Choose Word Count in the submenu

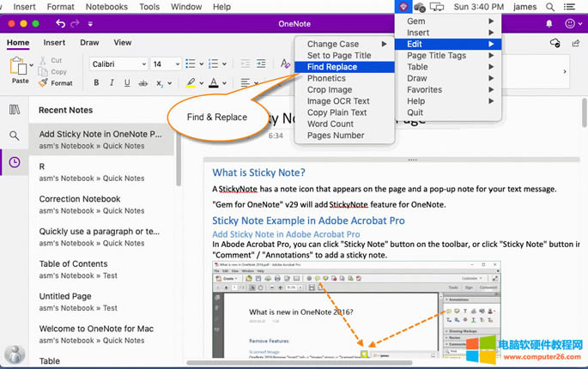click(330, 124)
